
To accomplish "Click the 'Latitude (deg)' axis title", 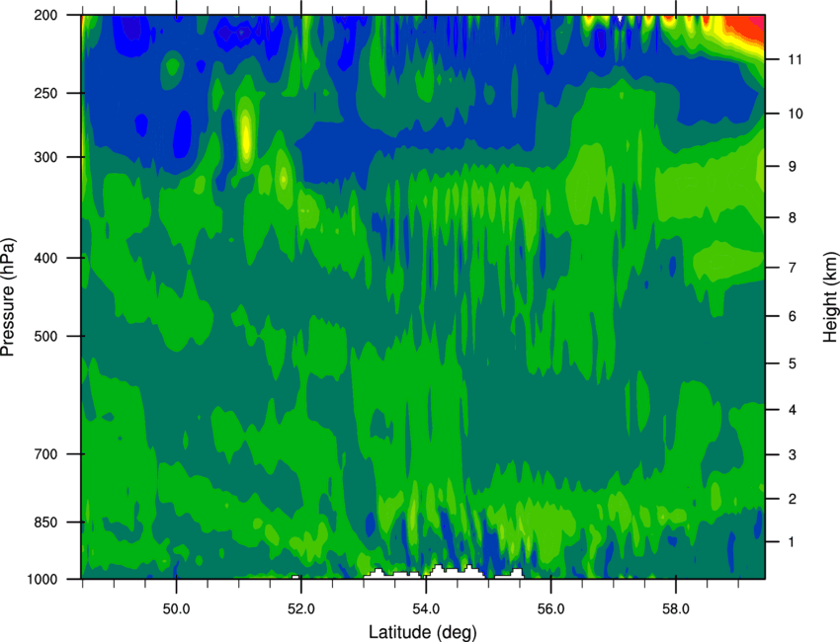I will tap(422, 632).
